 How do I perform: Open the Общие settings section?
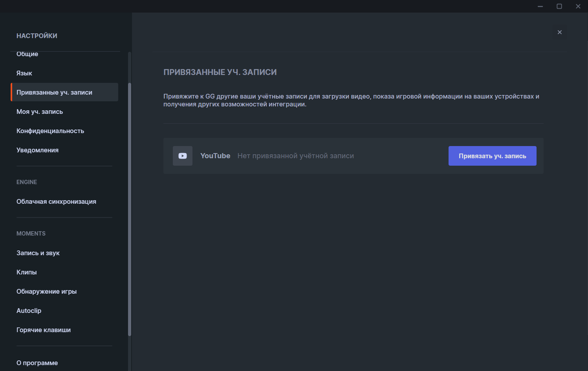[x=27, y=55]
